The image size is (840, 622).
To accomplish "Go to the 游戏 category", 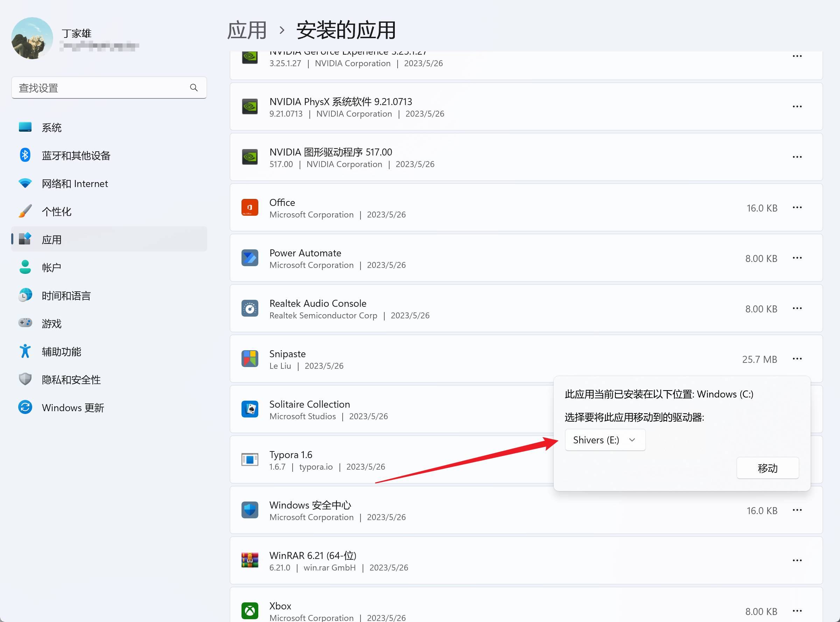I will pos(109,323).
